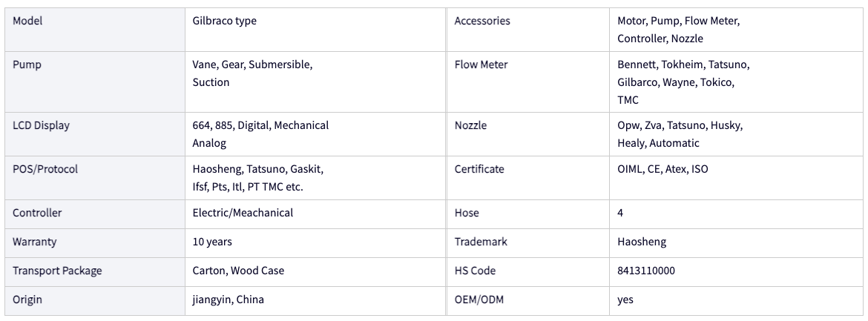Click the Pump label cell
868x321 pixels.
tap(95, 82)
